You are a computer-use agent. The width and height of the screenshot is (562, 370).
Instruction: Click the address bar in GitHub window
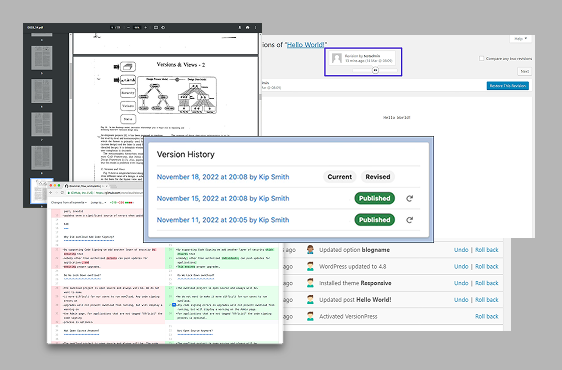106,193
